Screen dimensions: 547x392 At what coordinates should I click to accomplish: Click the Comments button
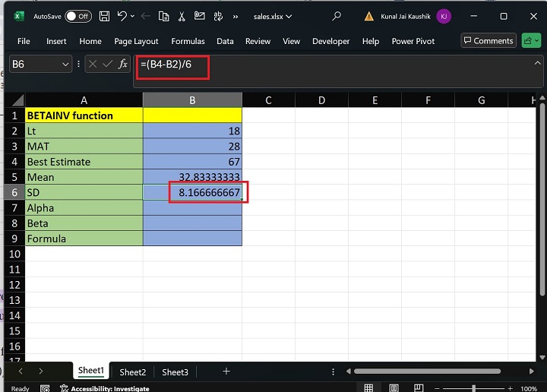(x=489, y=41)
